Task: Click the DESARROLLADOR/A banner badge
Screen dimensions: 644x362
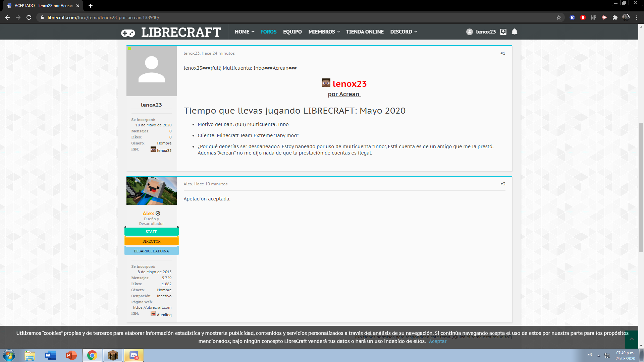Action: [152, 251]
